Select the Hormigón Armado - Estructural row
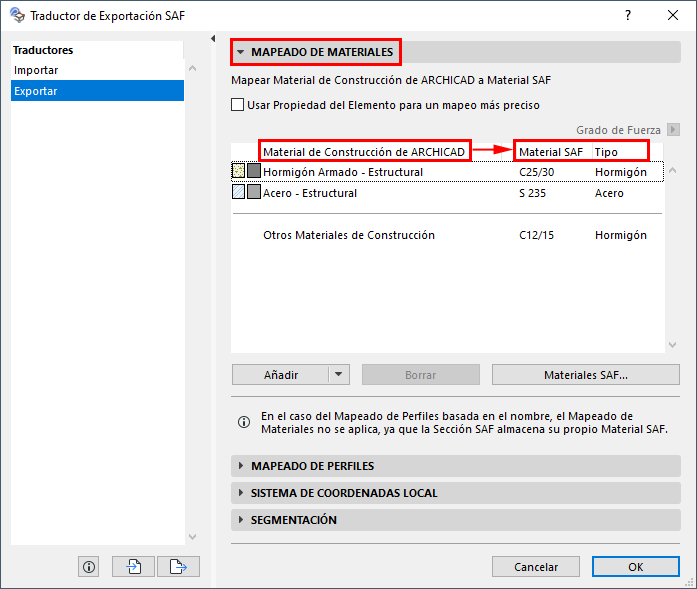The height and width of the screenshot is (589, 697). 447,172
